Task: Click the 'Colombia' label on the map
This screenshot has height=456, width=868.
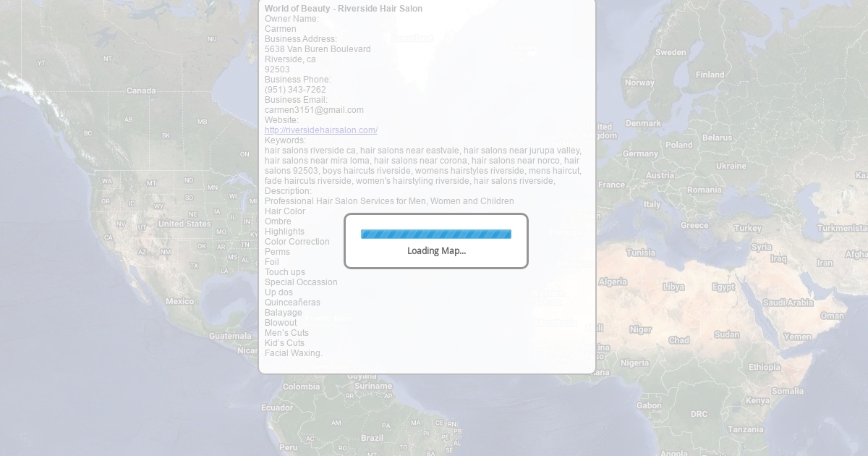Action: point(301,387)
